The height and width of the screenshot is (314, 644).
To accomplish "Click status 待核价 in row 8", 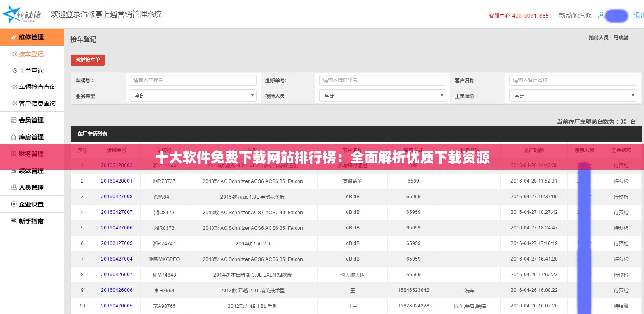I will (x=621, y=275).
